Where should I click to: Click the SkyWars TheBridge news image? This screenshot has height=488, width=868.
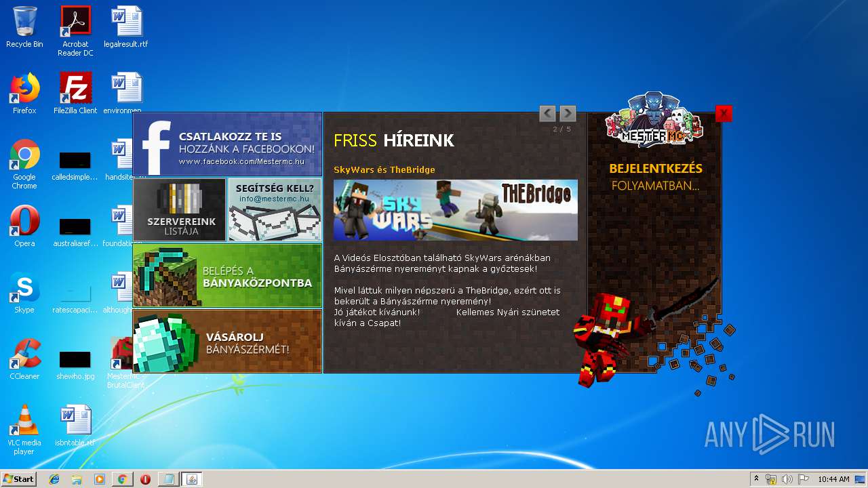point(456,210)
